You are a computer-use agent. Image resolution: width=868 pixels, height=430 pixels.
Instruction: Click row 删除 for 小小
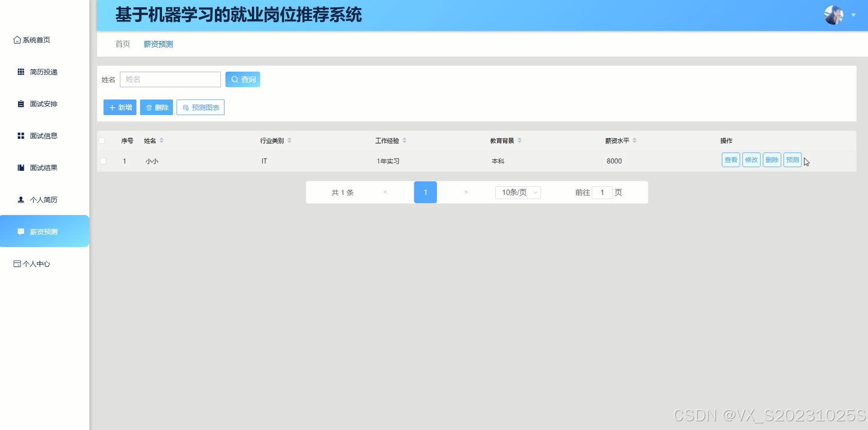coord(772,160)
